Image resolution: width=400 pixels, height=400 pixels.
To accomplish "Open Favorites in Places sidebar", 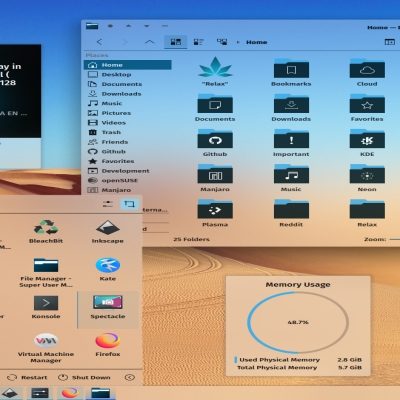I will click(128, 161).
